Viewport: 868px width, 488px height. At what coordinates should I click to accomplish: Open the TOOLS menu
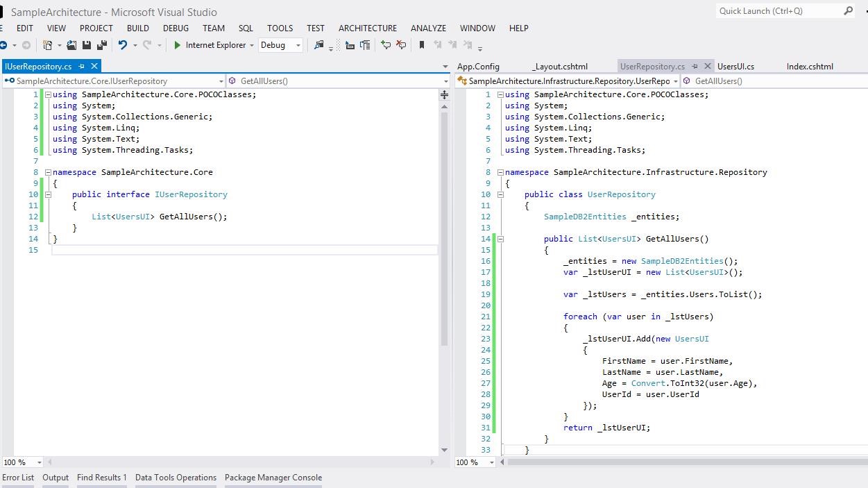280,28
